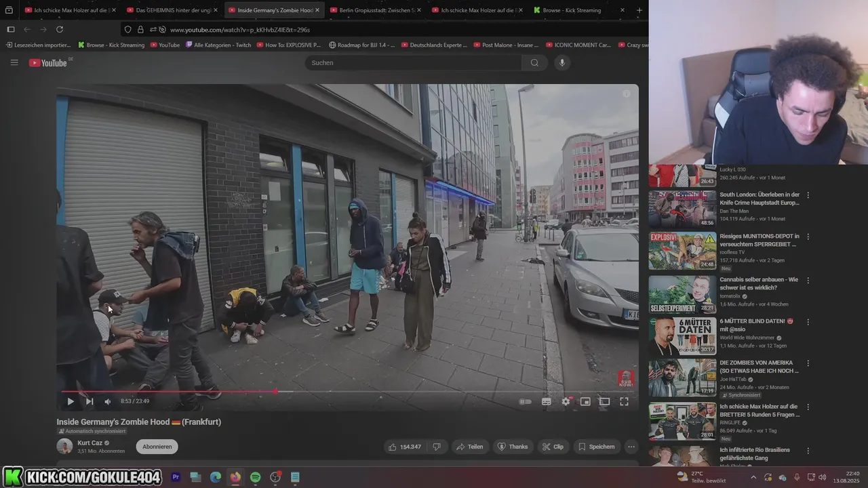Viewport: 868px width, 488px height.
Task: Subscribe via the Abonnieren button
Action: [157, 447]
